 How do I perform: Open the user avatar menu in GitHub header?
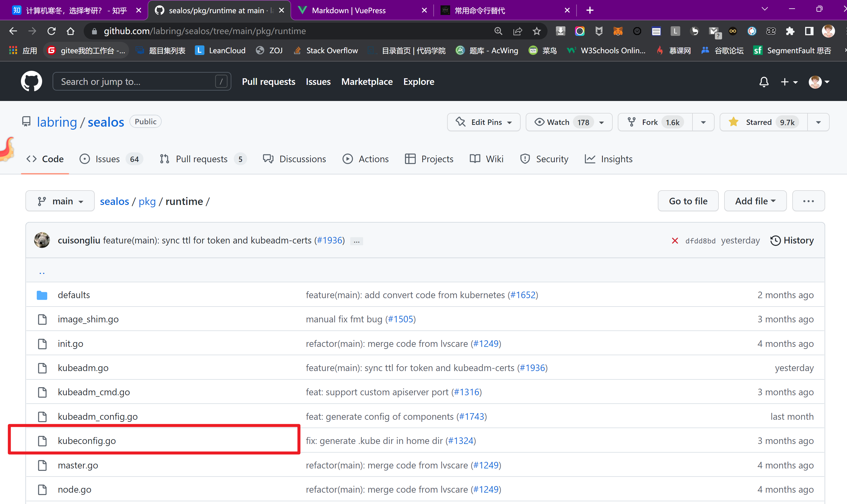(x=819, y=82)
